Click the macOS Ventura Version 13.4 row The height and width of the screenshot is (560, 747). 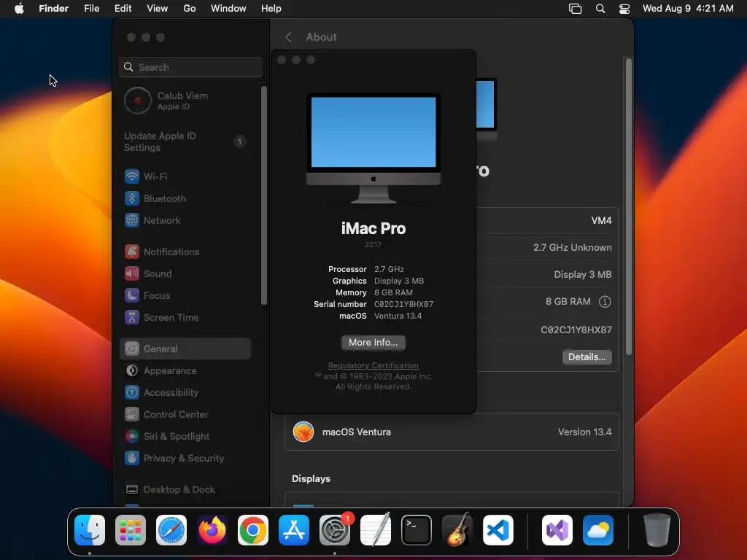point(452,432)
